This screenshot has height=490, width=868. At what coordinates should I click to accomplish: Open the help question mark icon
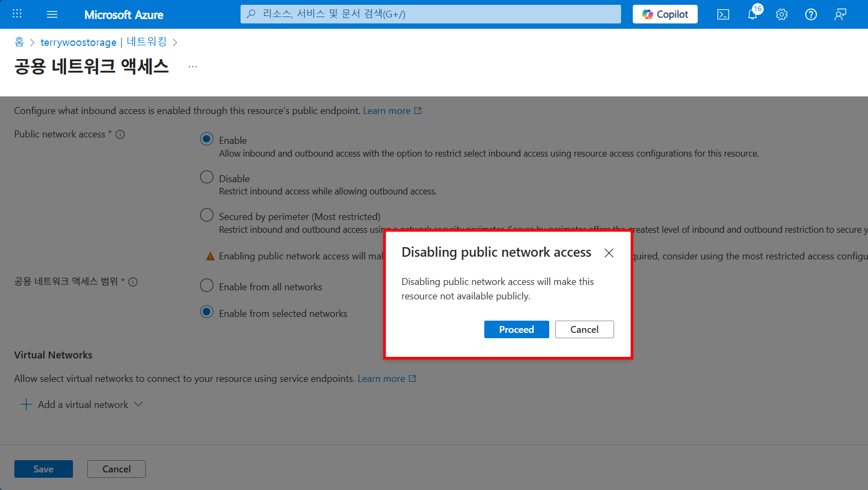[x=811, y=14]
